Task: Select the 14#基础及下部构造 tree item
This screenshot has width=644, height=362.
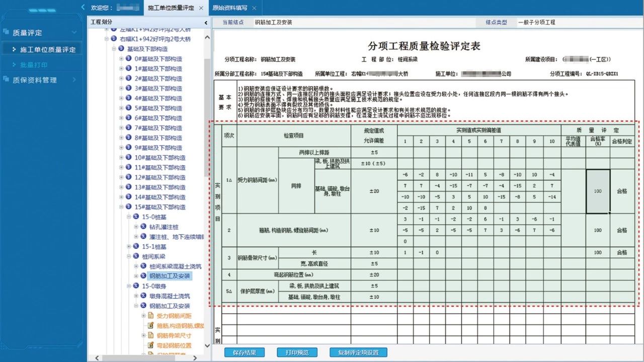Action: point(160,197)
